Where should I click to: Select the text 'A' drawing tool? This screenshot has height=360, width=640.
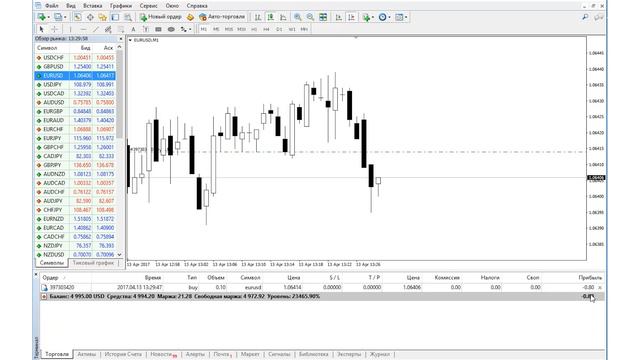(x=133, y=29)
